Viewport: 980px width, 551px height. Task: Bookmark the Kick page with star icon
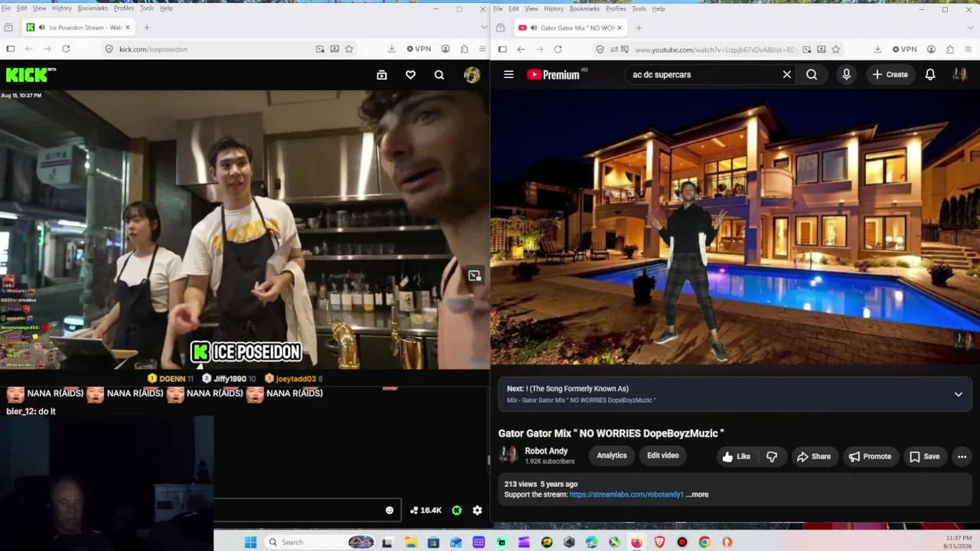(349, 49)
